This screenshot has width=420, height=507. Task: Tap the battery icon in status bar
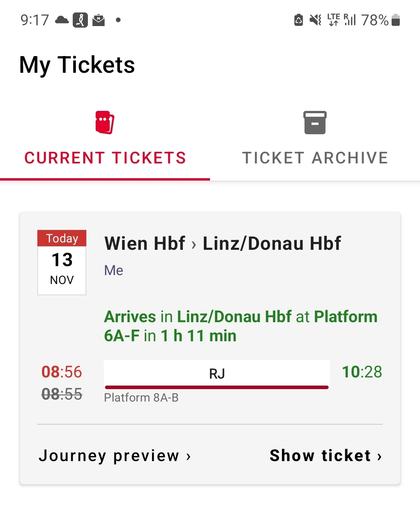click(395, 20)
